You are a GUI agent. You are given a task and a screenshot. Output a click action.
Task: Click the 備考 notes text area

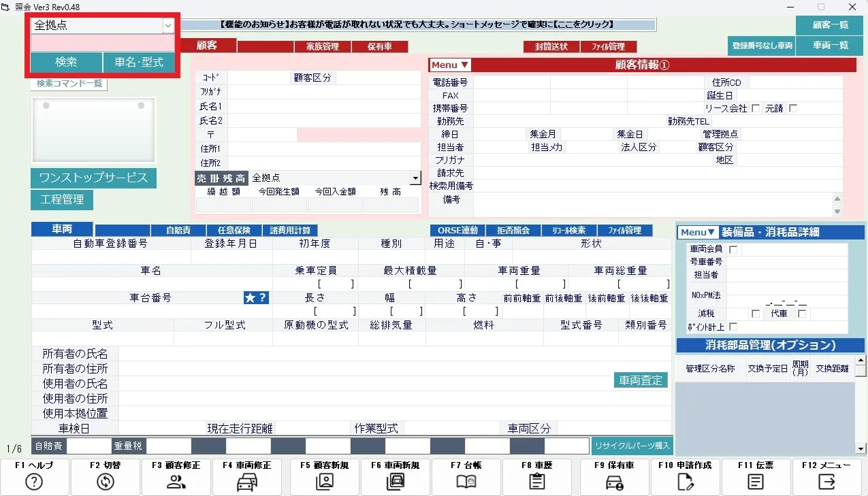pos(652,205)
